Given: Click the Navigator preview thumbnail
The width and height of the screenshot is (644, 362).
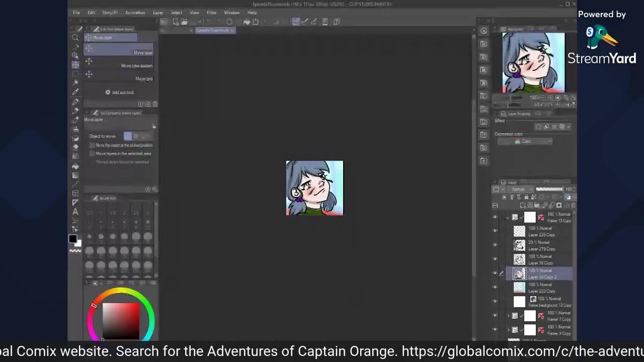Looking at the screenshot, I should pyautogui.click(x=533, y=62).
